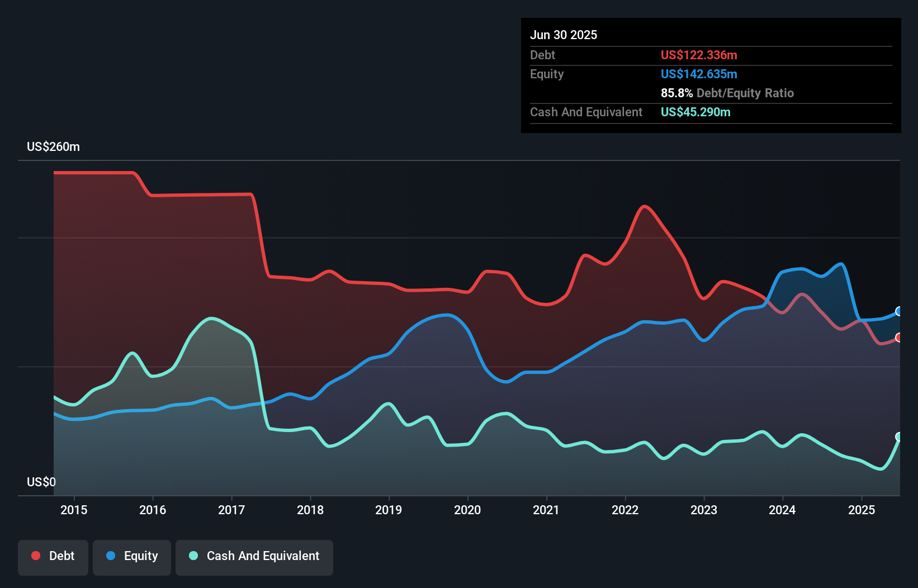Click the red Debt endpoint marker on chart
This screenshot has width=918, height=588.
point(900,337)
